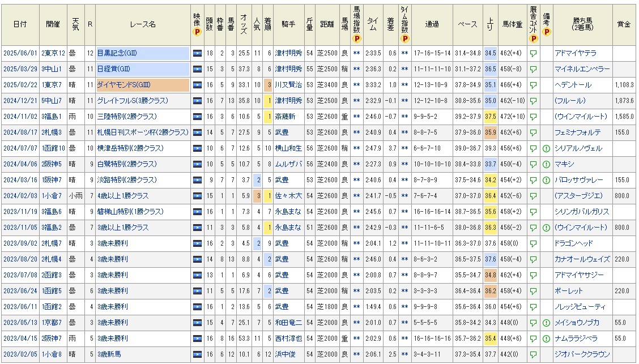Viewport: 639px width, 364px height.
Task: Click premium P icon under 厩舎コメント header
Action: click(533, 38)
